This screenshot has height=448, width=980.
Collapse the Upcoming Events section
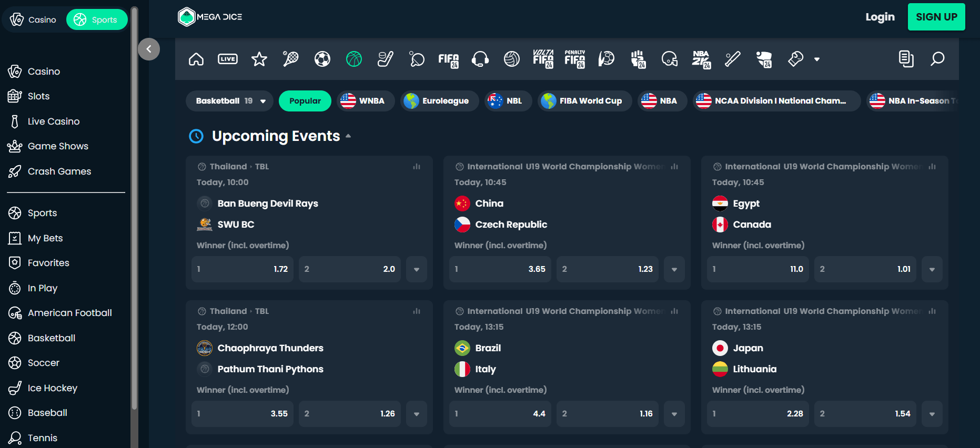348,136
